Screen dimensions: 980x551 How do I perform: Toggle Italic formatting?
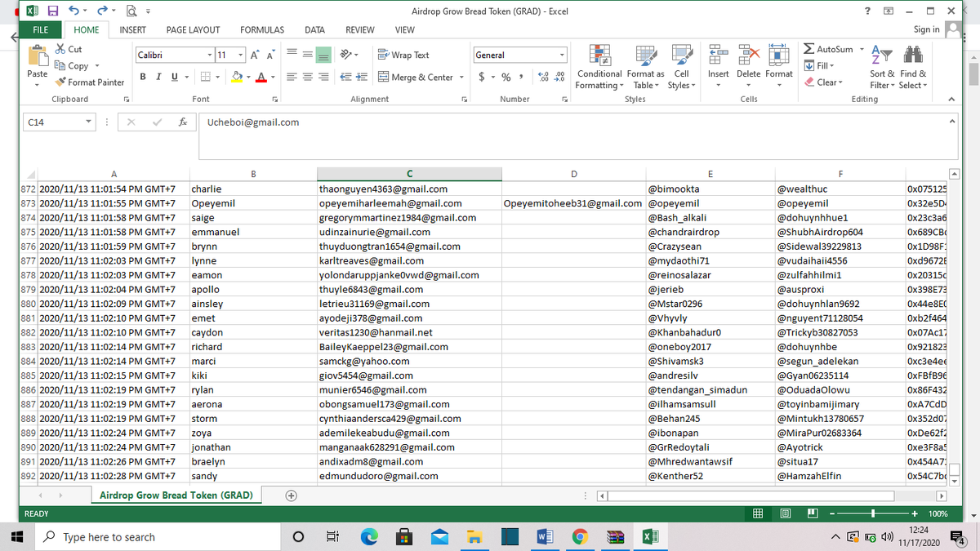158,77
